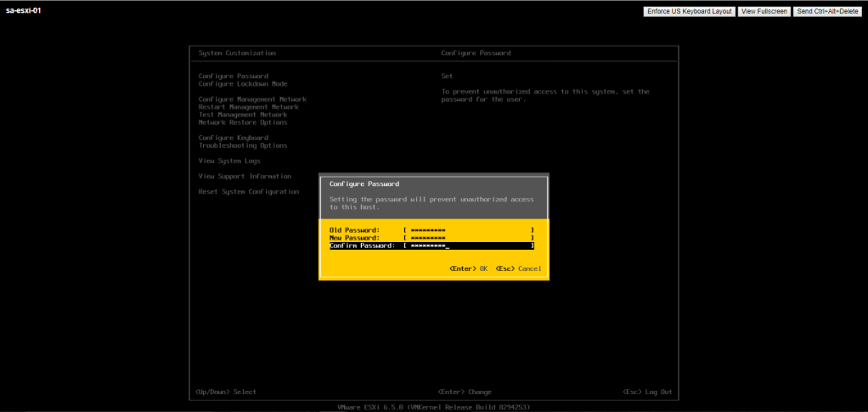This screenshot has width=868, height=412.
Task: Open Troubleshooting Options entry
Action: [x=243, y=145]
